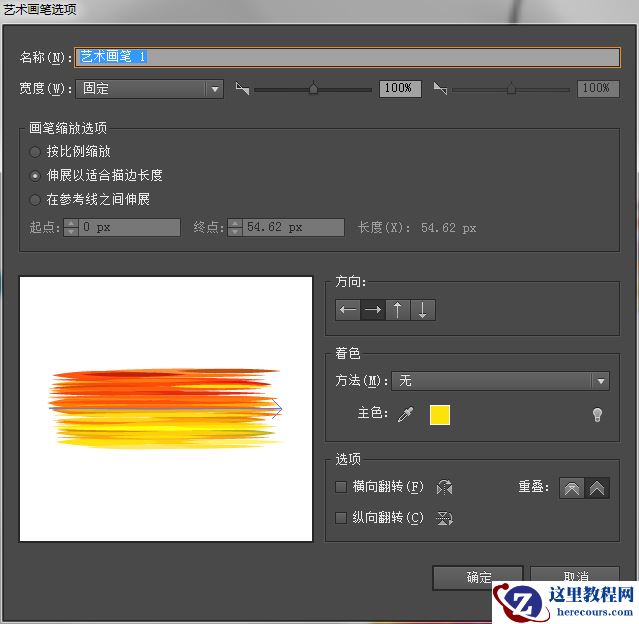
Task: Click the brush stroke preview thumbnail
Action: click(166, 409)
